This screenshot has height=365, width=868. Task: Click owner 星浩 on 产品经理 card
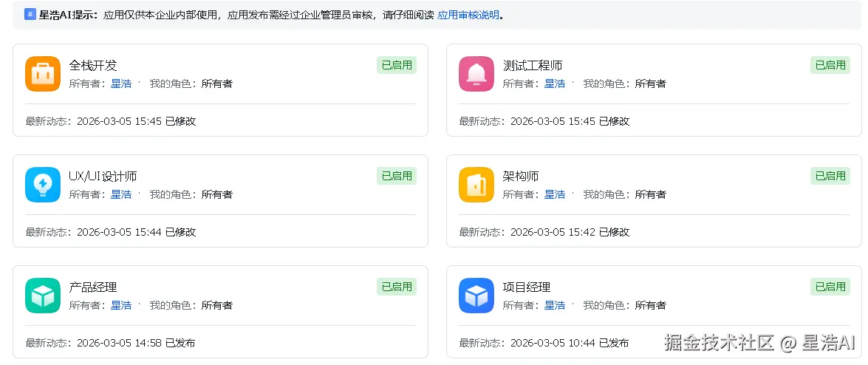[x=121, y=305]
